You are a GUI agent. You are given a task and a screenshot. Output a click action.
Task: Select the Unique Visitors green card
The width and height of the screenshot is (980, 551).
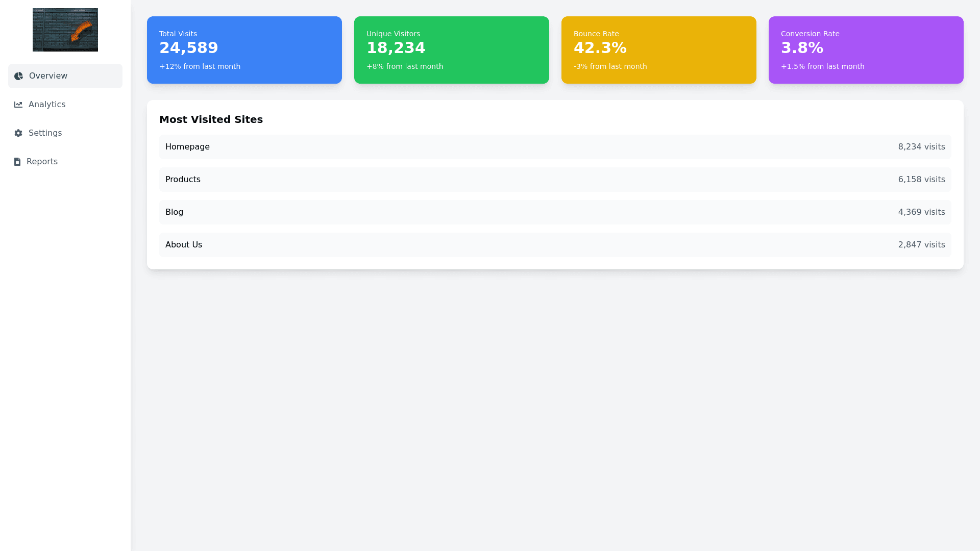(452, 50)
